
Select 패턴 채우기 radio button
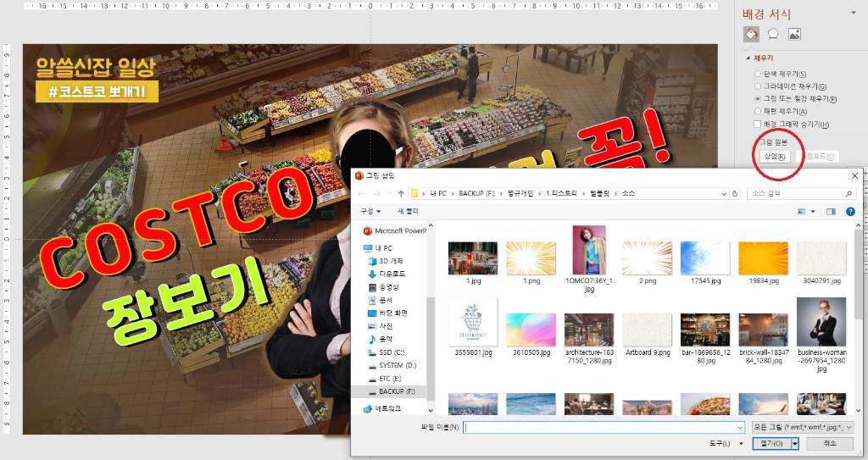[757, 111]
